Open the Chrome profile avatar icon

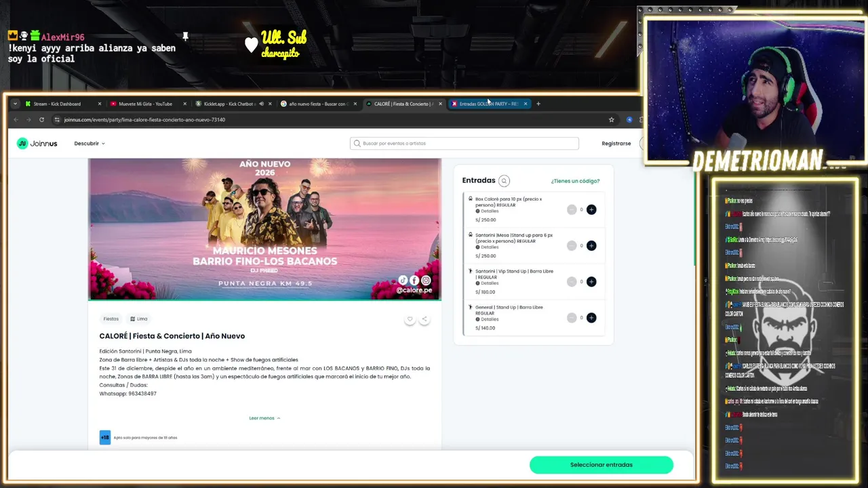click(629, 120)
